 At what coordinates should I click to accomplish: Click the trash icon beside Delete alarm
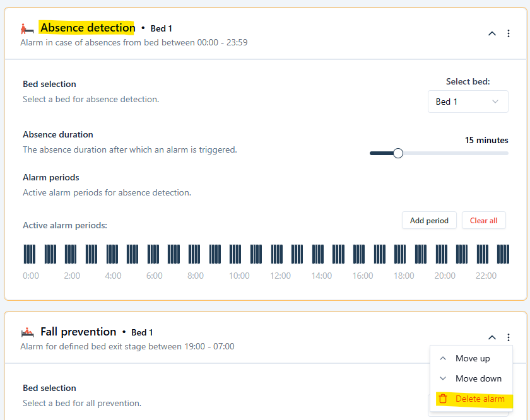[443, 399]
